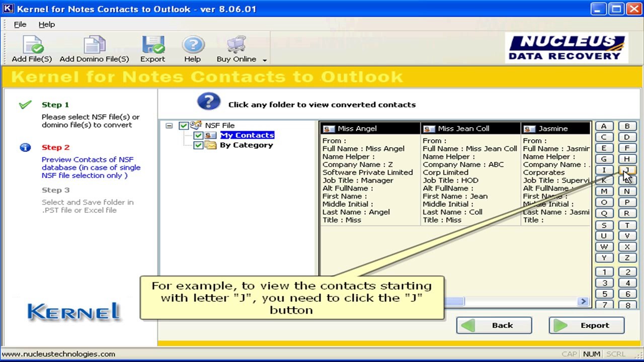Click the contacts horizontal scrollbar thumb
This screenshot has height=362, width=644.
click(x=454, y=302)
